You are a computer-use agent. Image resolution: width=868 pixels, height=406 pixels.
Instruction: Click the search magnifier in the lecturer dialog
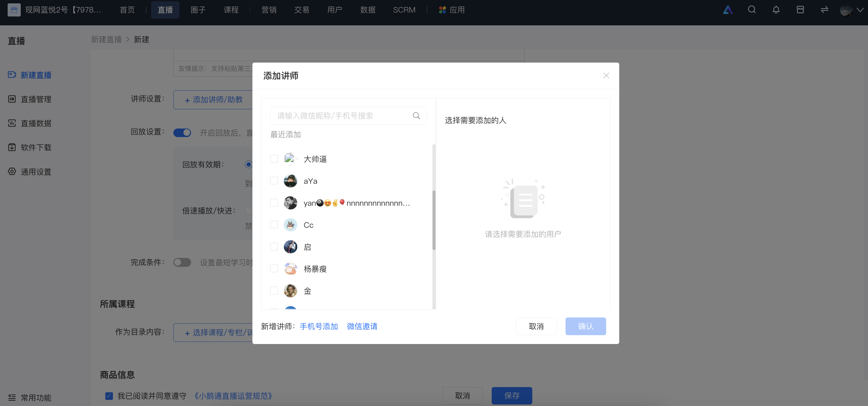(x=416, y=116)
